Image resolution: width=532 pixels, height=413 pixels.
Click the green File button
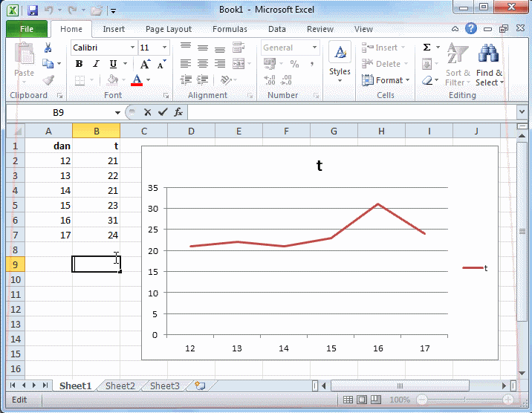[27, 29]
